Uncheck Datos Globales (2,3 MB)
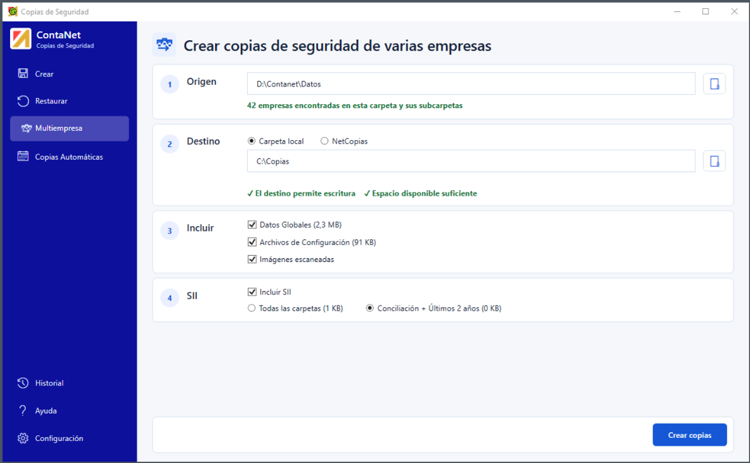 pyautogui.click(x=252, y=224)
